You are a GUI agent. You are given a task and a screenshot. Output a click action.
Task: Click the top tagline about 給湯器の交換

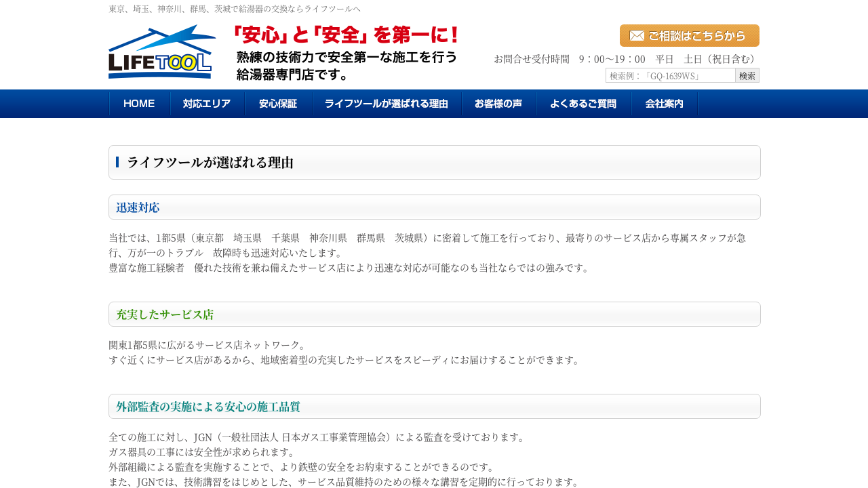pyautogui.click(x=235, y=9)
